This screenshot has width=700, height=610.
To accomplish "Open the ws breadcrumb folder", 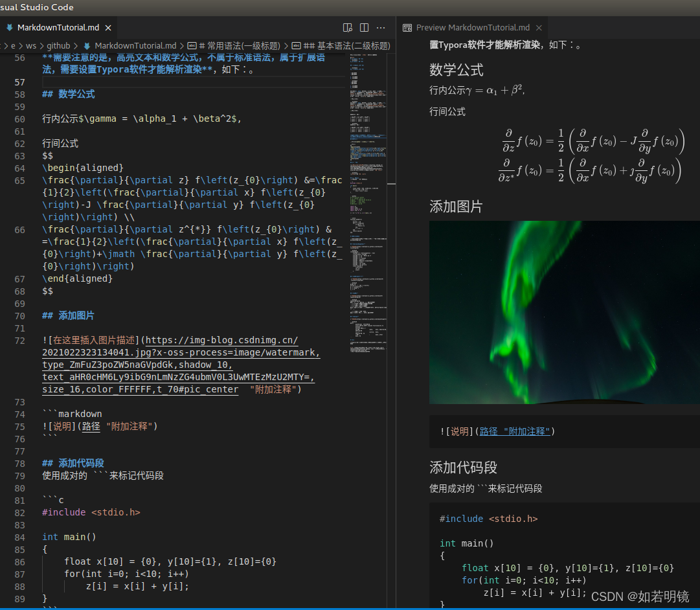I will click(x=31, y=45).
